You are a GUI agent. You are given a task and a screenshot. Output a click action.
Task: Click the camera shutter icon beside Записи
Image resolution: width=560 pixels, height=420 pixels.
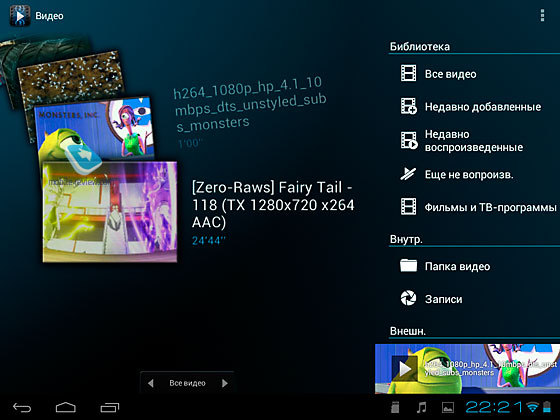click(x=408, y=298)
